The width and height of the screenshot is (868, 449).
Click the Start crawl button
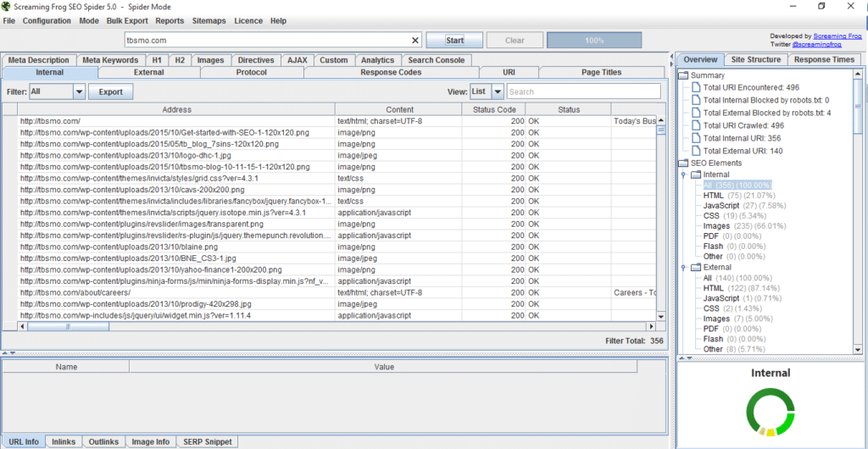click(454, 41)
